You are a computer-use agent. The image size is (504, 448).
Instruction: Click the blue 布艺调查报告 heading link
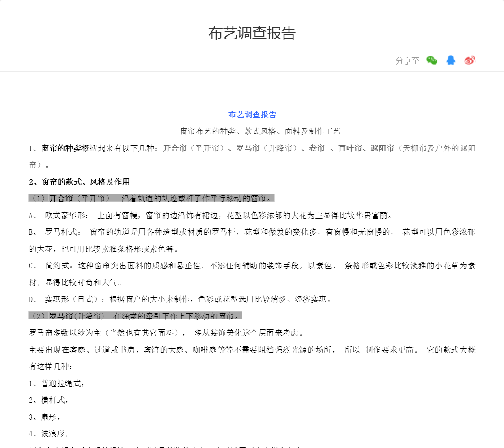[252, 115]
